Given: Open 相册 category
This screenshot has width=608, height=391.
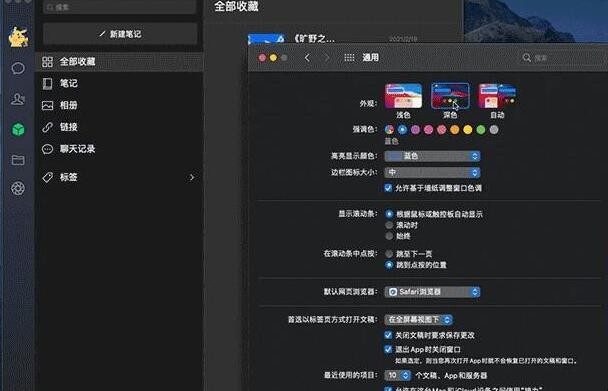Looking at the screenshot, I should [x=119, y=105].
